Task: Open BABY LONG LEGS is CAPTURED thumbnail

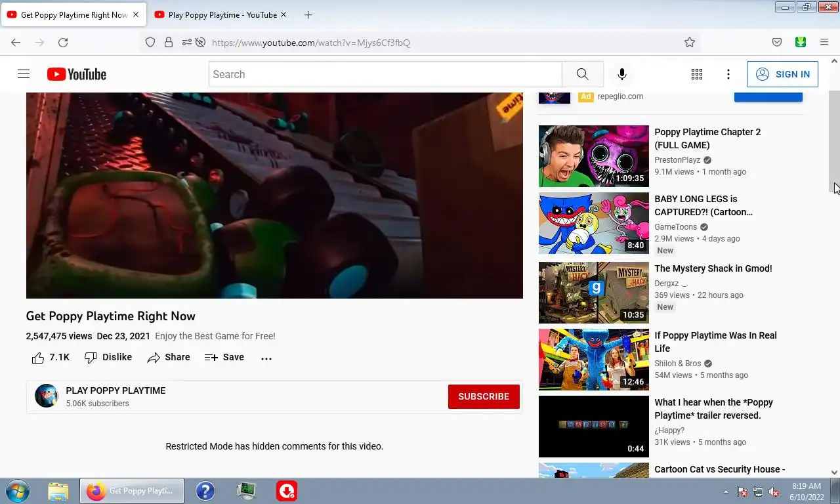Action: (x=594, y=223)
